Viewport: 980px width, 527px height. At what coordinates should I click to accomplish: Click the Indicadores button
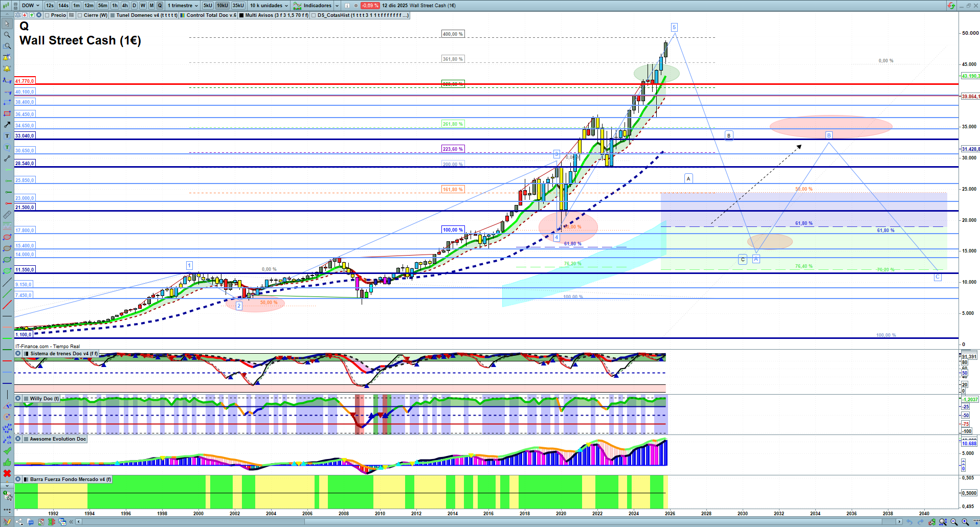pyautogui.click(x=317, y=6)
